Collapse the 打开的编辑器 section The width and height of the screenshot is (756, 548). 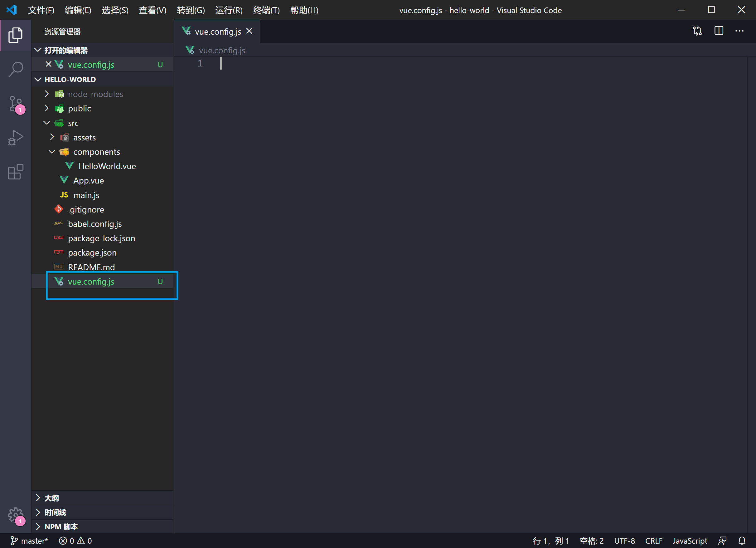pyautogui.click(x=102, y=50)
